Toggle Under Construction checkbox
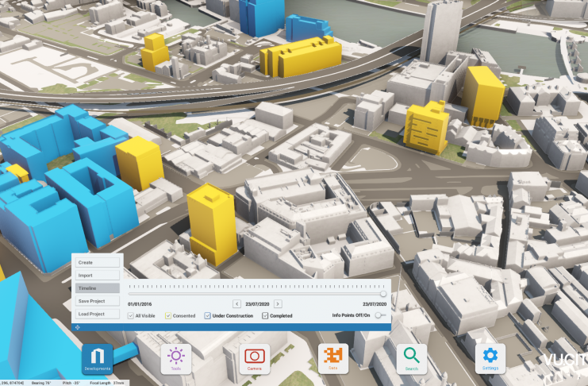The image size is (588, 386). click(x=208, y=316)
